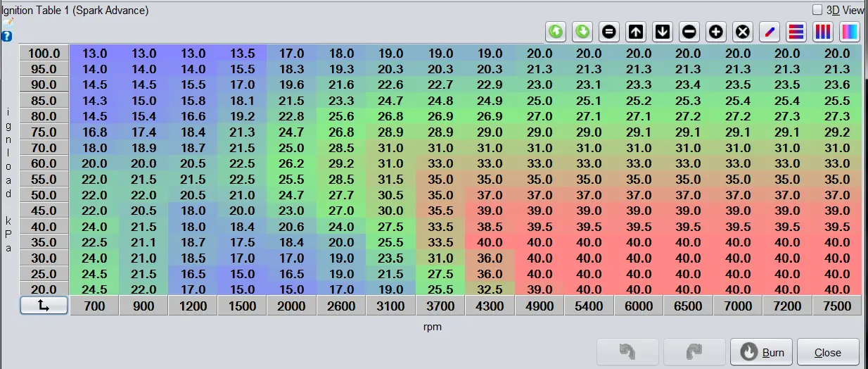The image size is (868, 369).
Task: Click the Burn button
Action: (x=762, y=352)
